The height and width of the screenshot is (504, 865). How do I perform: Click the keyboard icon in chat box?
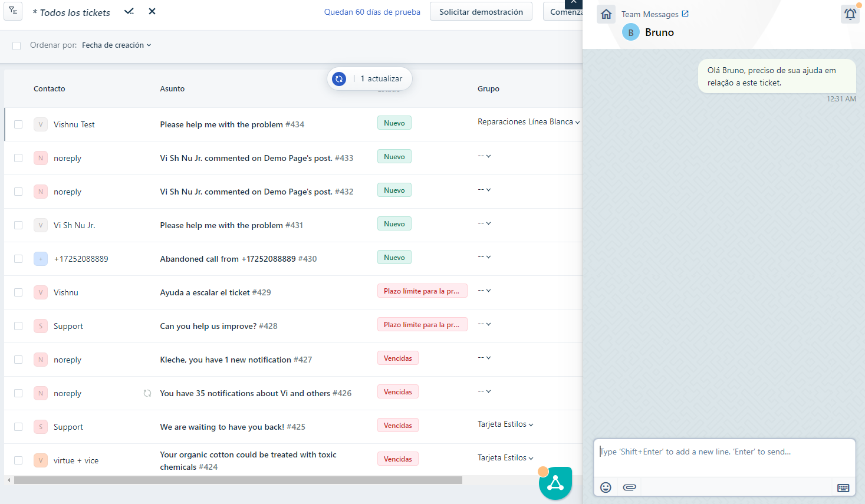pyautogui.click(x=843, y=487)
